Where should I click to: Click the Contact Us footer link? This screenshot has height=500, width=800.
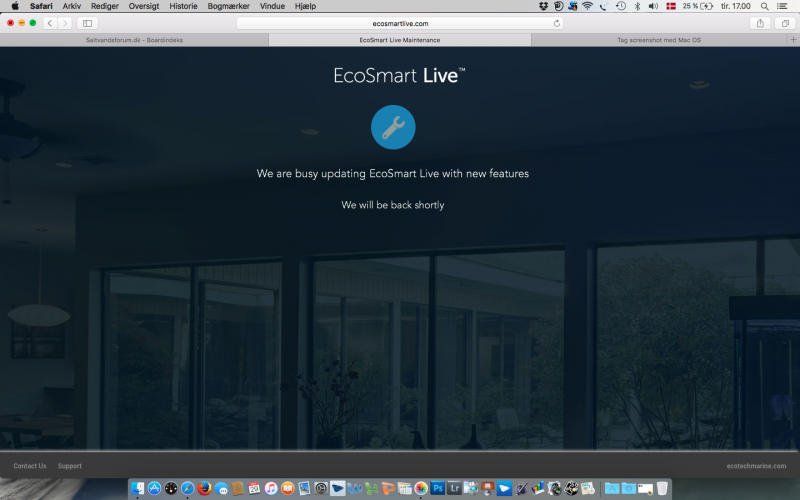point(30,466)
